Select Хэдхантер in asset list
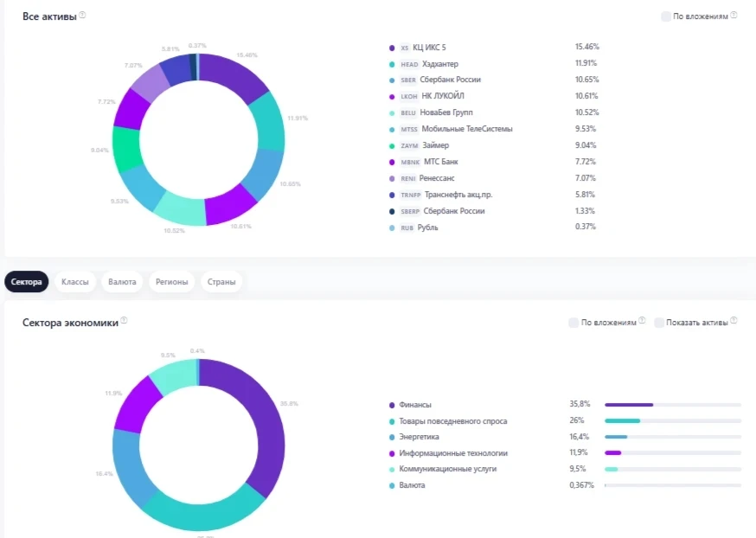Viewport: 756px width, 538px height. tap(440, 64)
